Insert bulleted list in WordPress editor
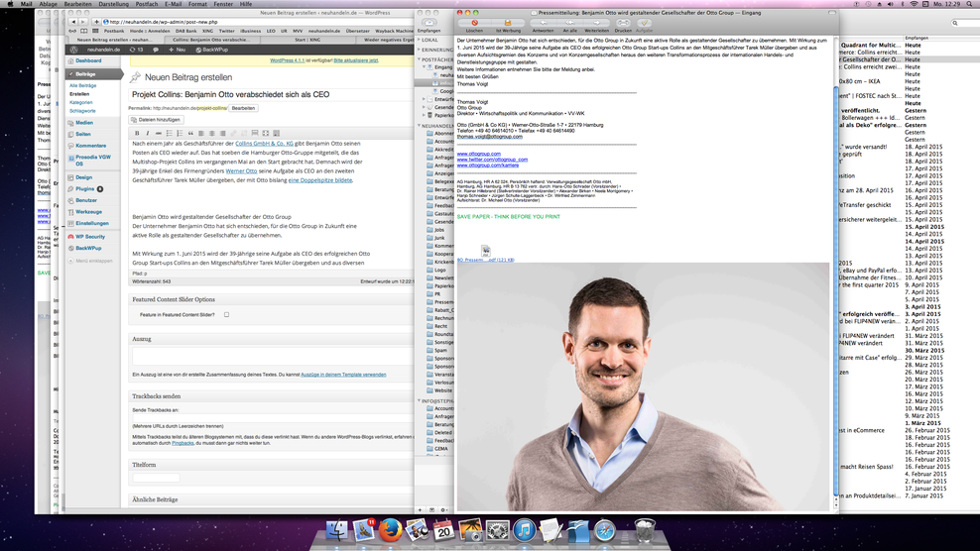The height and width of the screenshot is (551, 980). coord(169,133)
